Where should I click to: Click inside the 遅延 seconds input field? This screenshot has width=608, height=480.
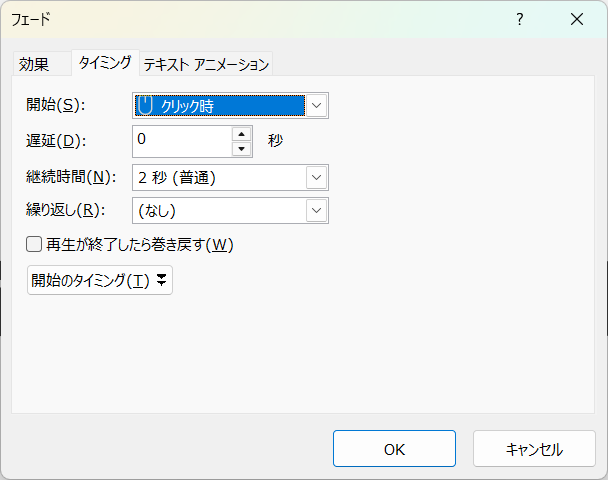182,141
